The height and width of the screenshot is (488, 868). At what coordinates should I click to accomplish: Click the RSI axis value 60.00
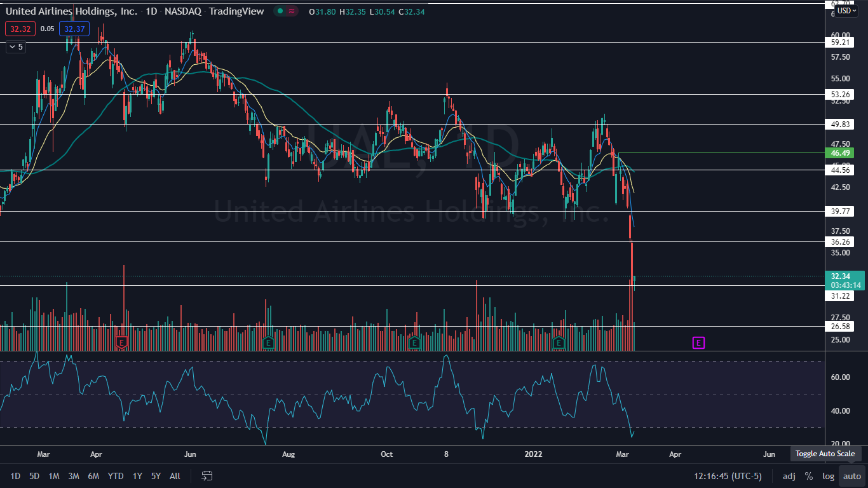point(841,377)
